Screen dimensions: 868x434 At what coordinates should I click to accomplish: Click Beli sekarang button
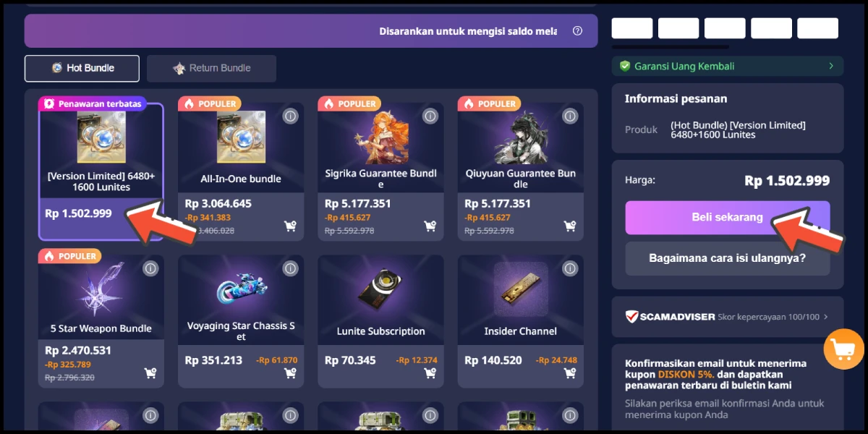pos(728,217)
